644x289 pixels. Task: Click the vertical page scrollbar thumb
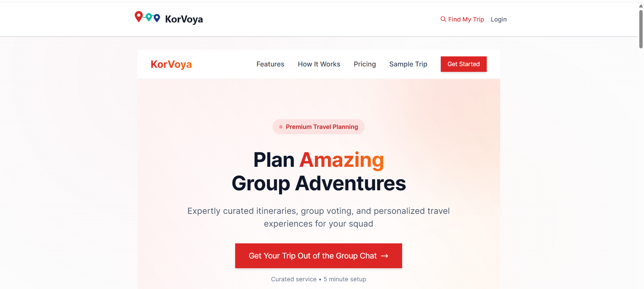pos(641,29)
